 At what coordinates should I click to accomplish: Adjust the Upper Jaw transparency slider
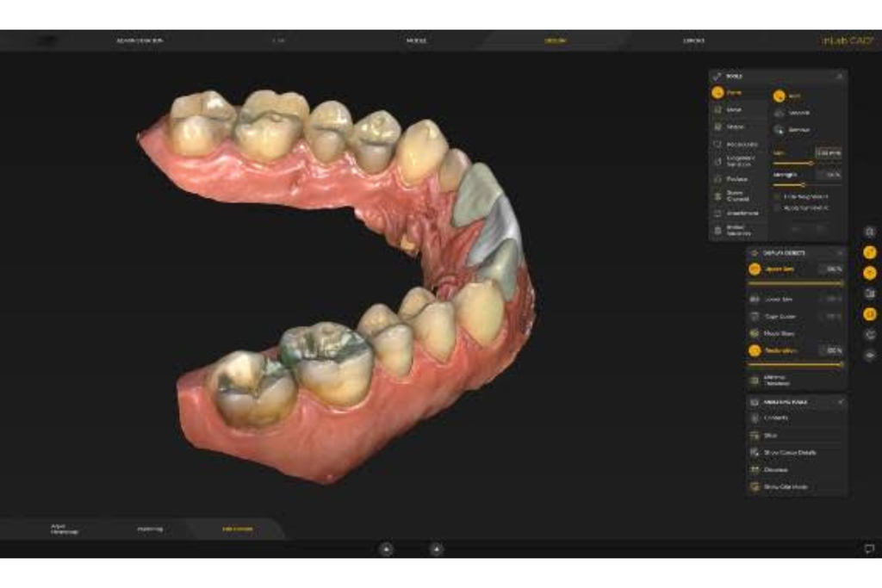coord(796,284)
